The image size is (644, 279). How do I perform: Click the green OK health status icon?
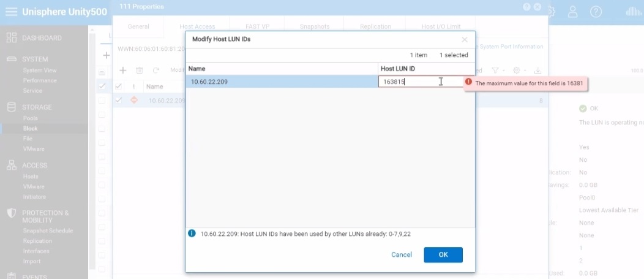tap(582, 109)
